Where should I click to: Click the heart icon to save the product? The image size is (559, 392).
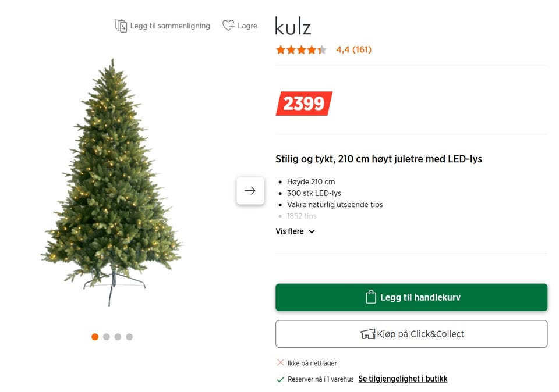click(228, 25)
